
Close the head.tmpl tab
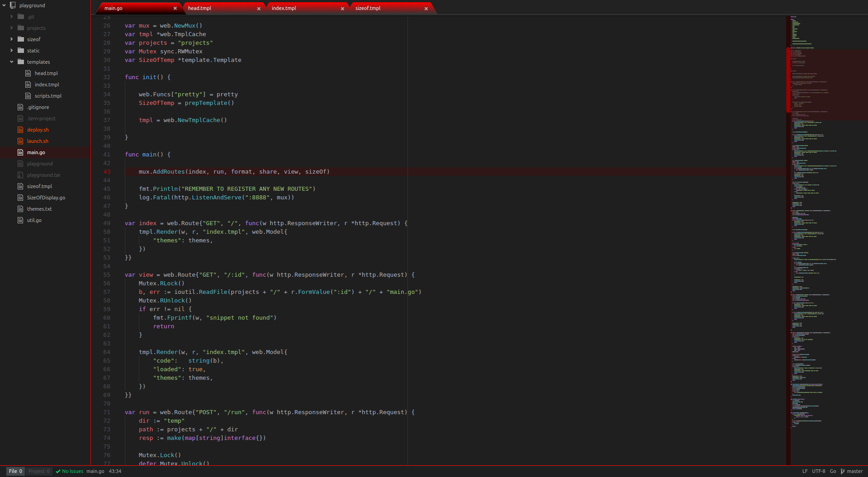tap(259, 9)
